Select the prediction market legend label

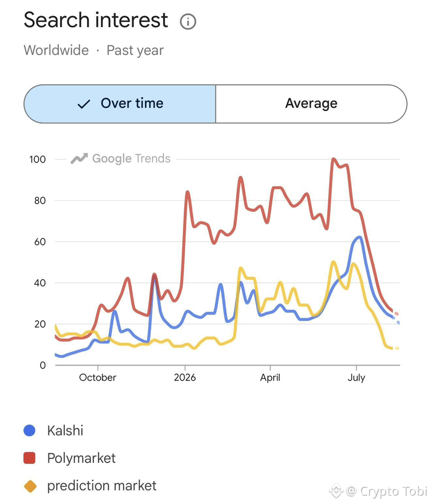102,486
